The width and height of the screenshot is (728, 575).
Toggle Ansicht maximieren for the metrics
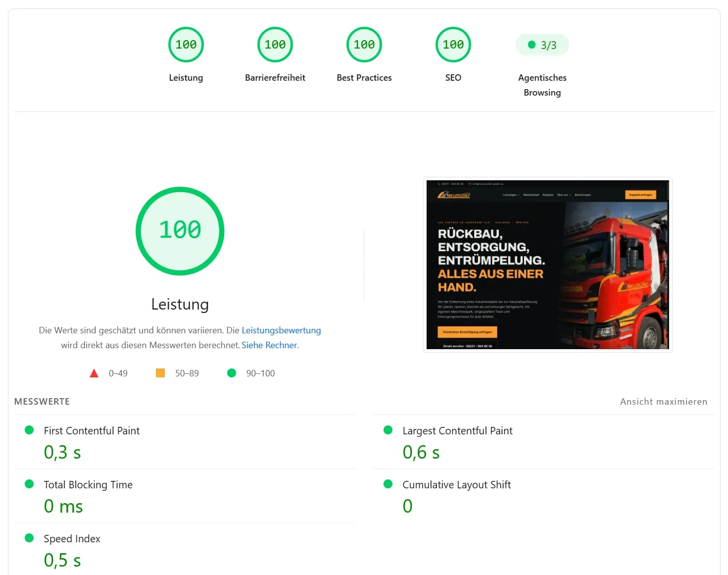[664, 402]
